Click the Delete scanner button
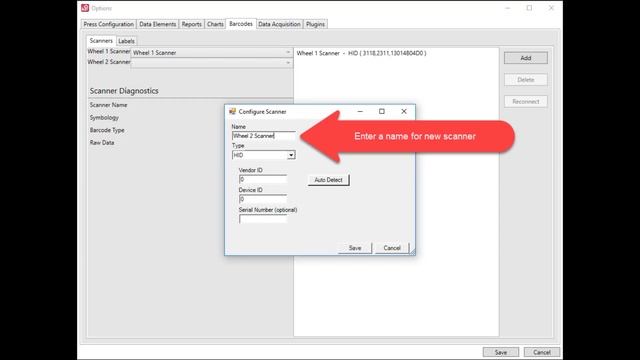640x360 pixels. pos(526,80)
